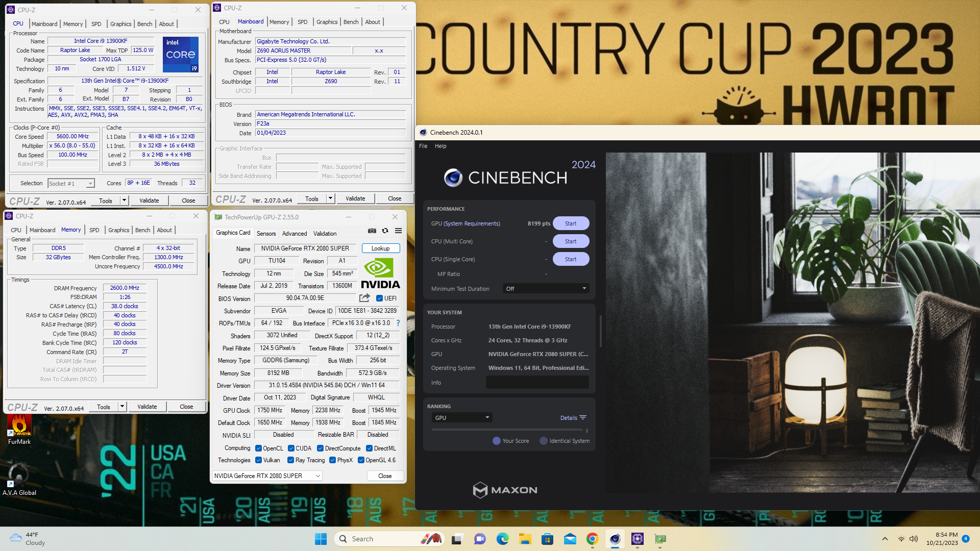Open the Wi-Fi network tray icon

point(901,539)
